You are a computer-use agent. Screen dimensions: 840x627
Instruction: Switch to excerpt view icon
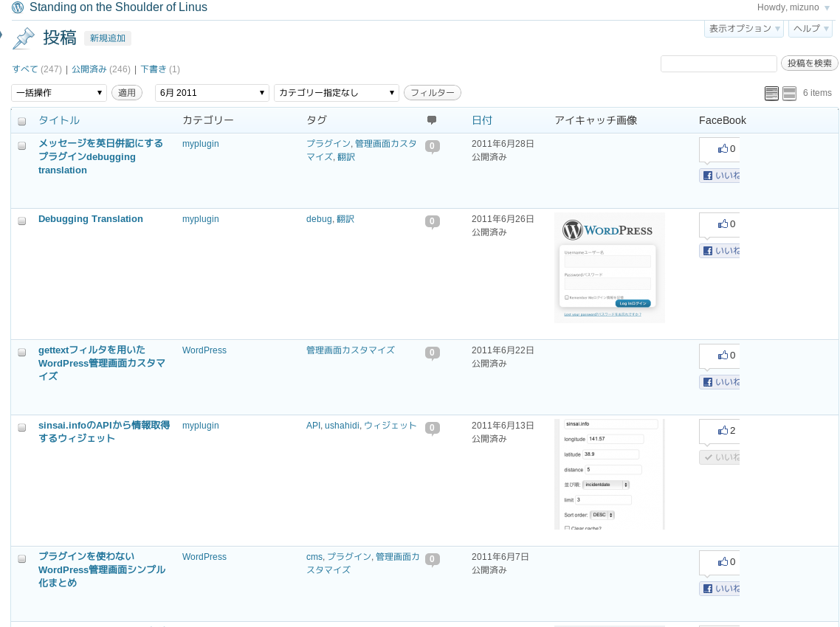coord(789,93)
